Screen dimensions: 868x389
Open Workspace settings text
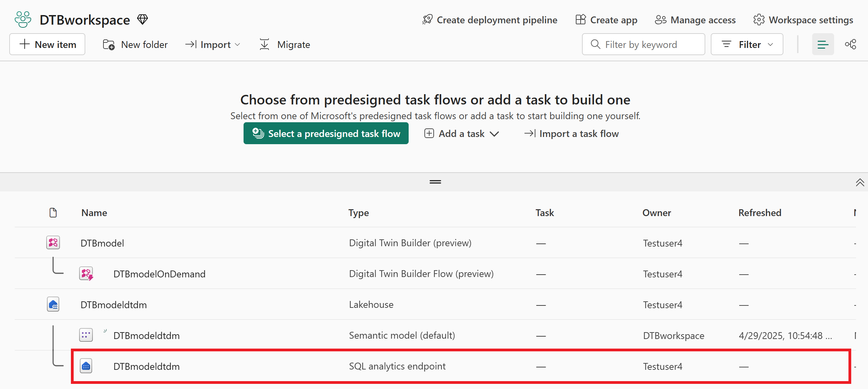point(811,20)
